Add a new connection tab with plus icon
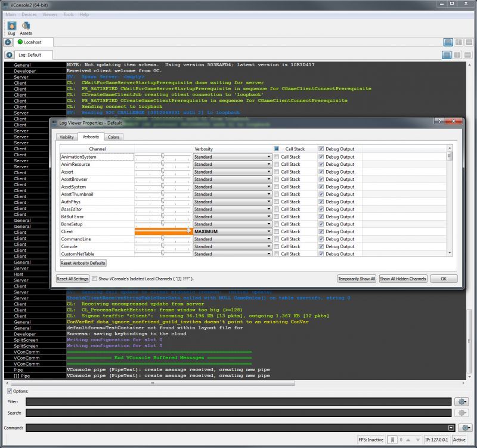The width and height of the screenshot is (477, 448). pos(8,42)
